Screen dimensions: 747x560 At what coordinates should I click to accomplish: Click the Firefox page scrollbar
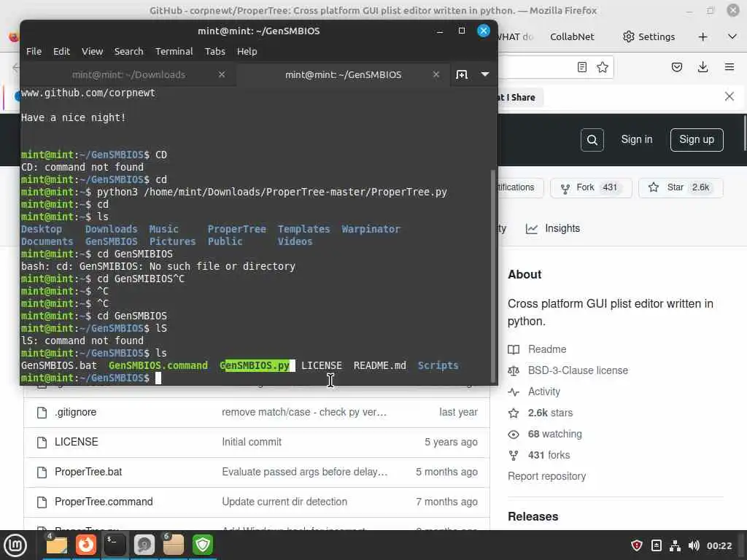(x=744, y=133)
